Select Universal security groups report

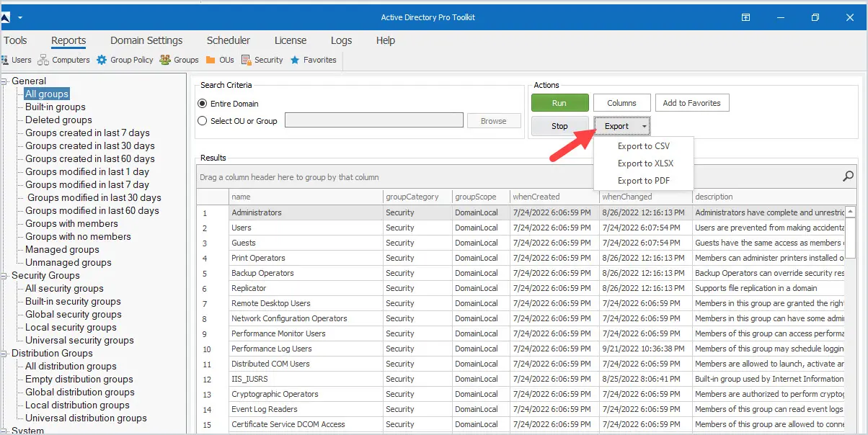tap(79, 340)
